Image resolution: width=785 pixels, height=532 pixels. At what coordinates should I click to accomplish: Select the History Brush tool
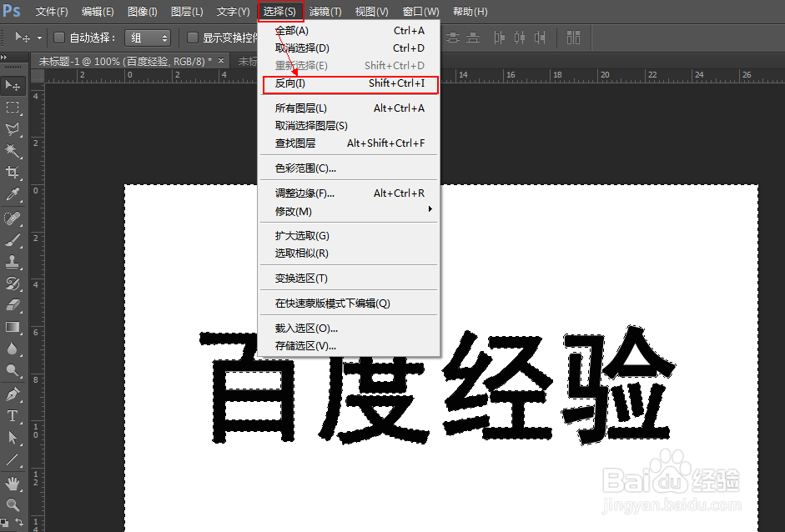tap(13, 284)
